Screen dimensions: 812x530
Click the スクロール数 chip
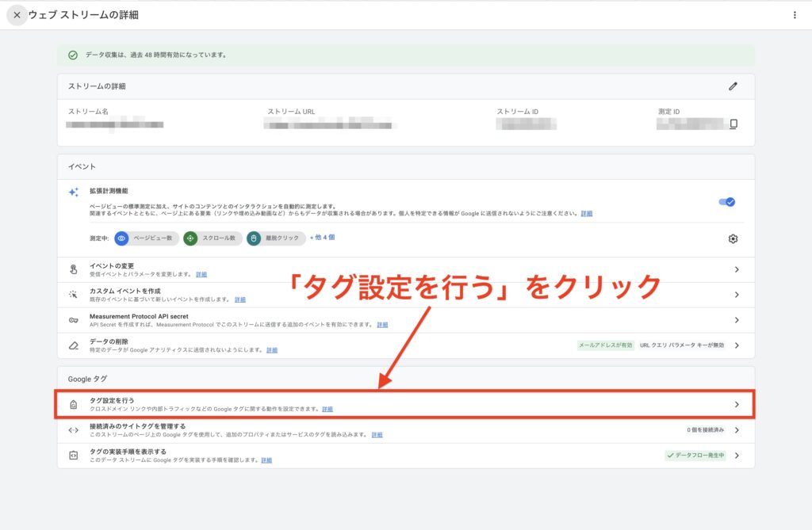(212, 238)
